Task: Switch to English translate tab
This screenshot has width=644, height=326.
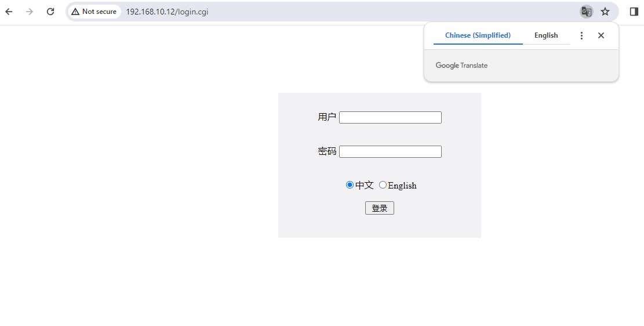Action: click(546, 35)
